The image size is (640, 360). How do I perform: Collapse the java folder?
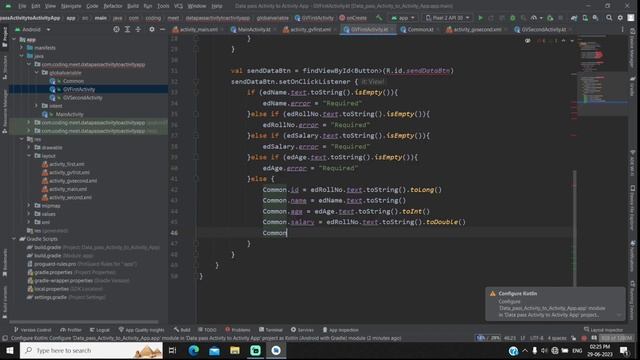coord(22,56)
